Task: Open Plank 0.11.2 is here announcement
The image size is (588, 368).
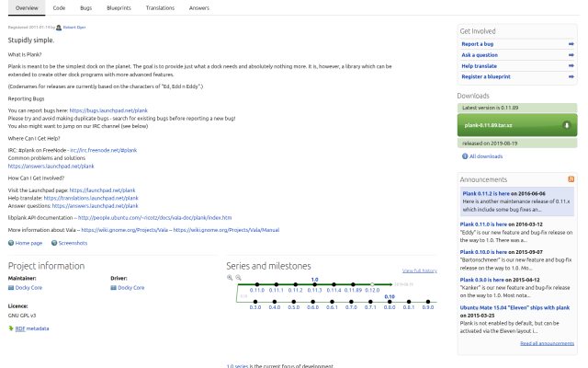Action: (x=486, y=194)
